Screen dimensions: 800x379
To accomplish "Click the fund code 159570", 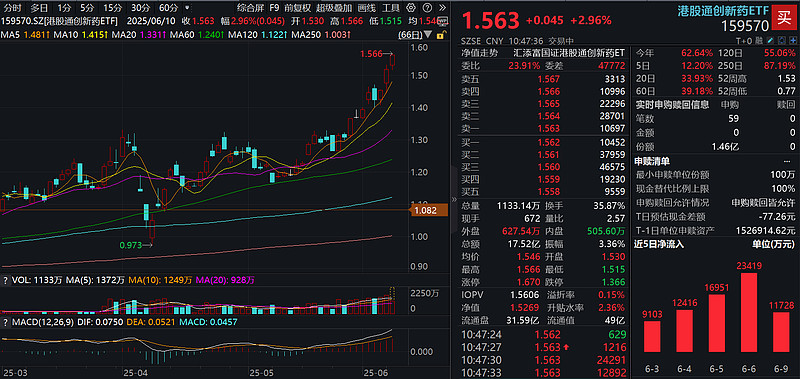I will [x=745, y=26].
